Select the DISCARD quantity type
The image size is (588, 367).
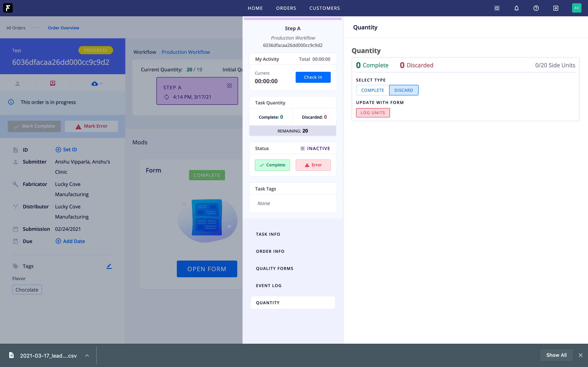tap(404, 90)
